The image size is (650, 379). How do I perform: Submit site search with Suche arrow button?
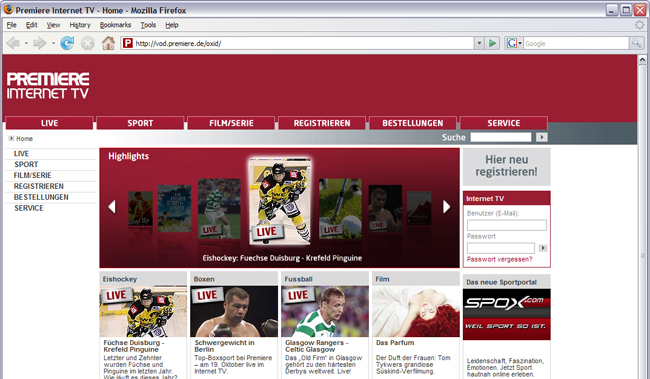(x=541, y=137)
